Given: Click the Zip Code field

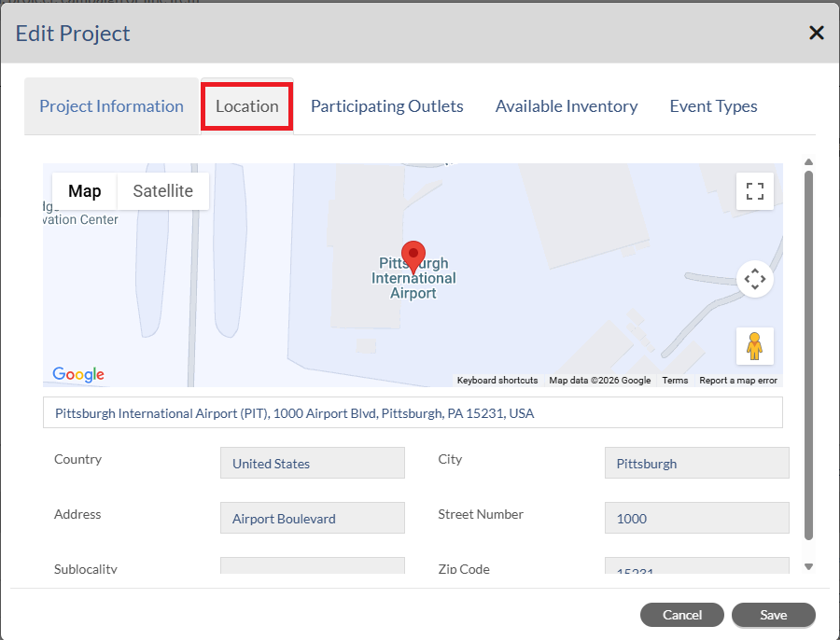Looking at the screenshot, I should click(x=696, y=565).
